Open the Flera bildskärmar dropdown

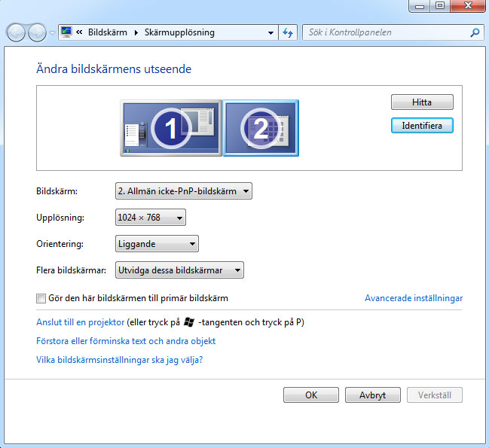coord(179,270)
